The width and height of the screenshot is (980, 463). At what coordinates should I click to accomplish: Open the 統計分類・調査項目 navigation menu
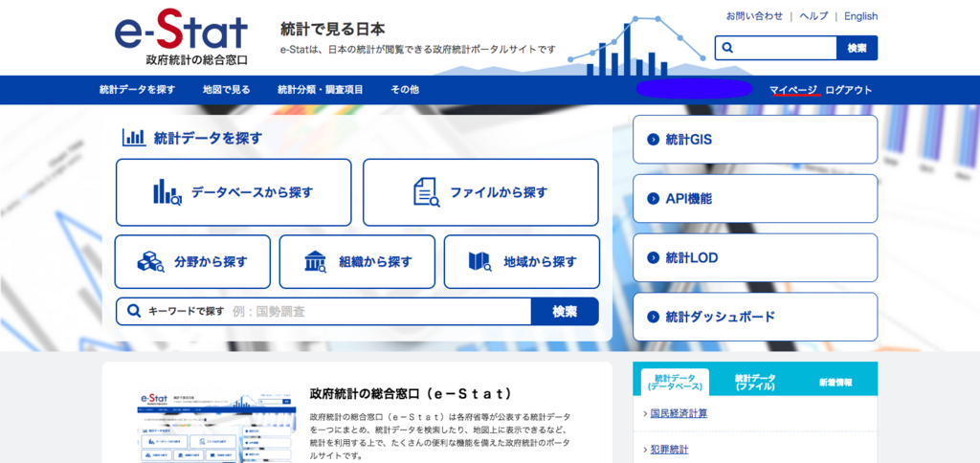(321, 90)
